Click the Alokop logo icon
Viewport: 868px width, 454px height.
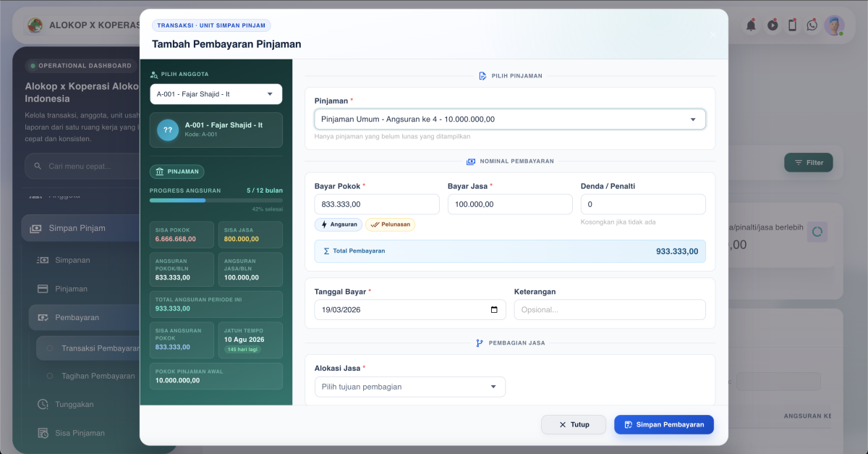coord(35,25)
